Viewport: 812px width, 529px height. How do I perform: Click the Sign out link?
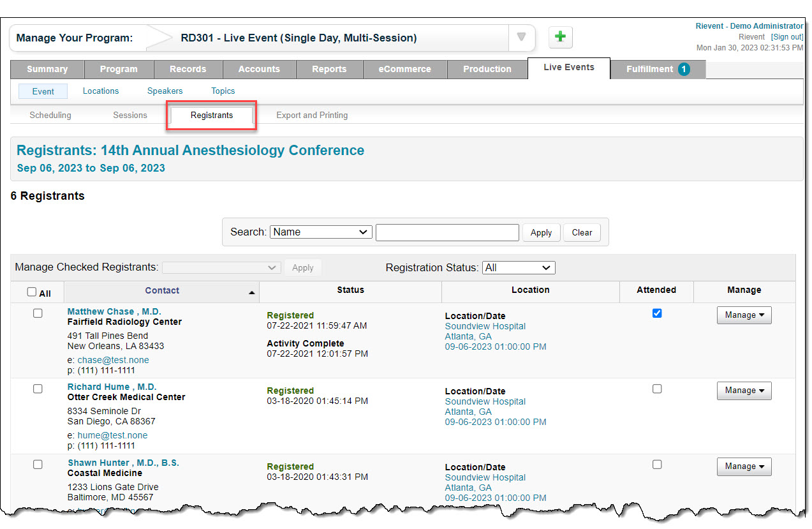[786, 37]
